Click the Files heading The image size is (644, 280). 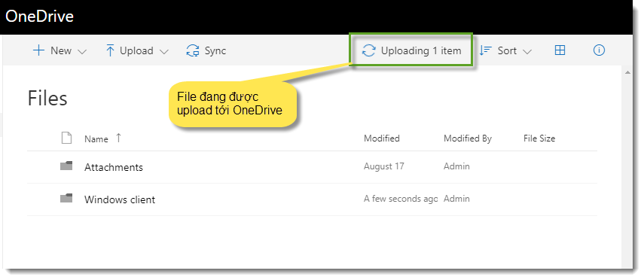(47, 99)
